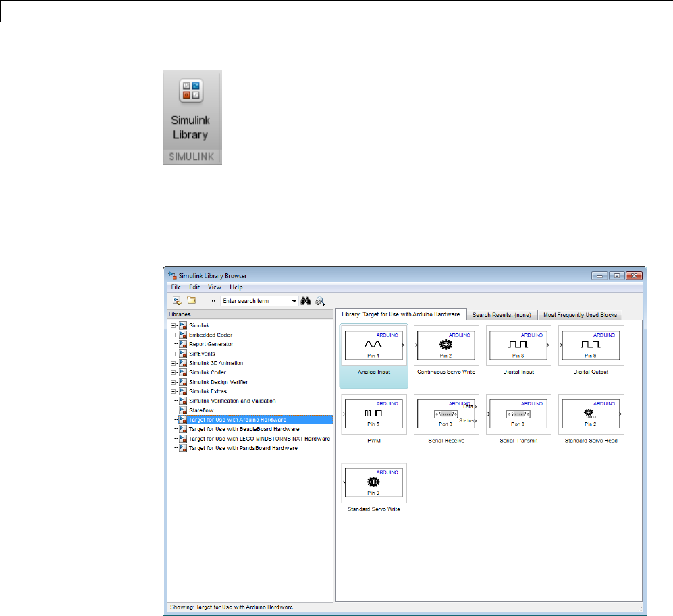
Task: Switch to the Search Results tab
Action: coord(502,315)
